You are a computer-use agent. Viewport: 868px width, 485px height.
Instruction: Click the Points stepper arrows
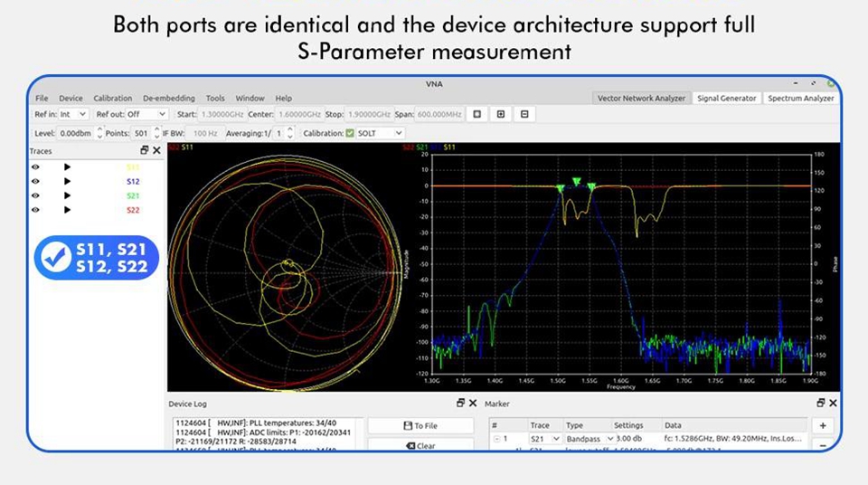(156, 133)
